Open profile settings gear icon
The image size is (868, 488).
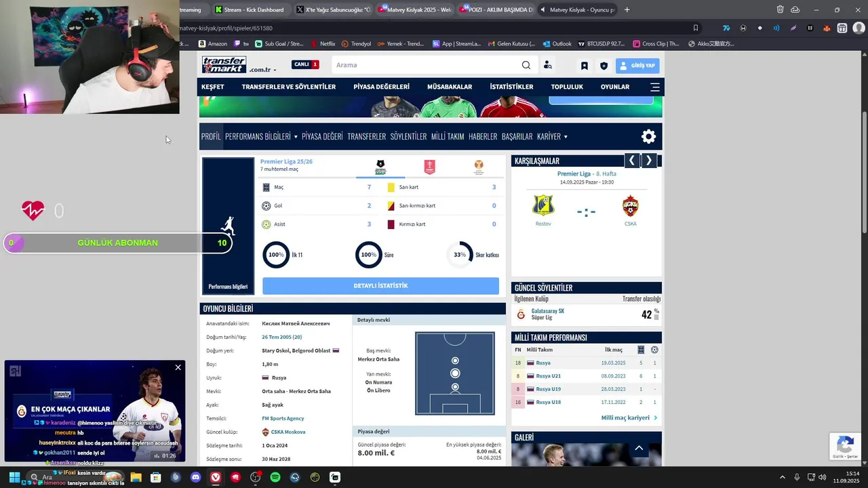(648, 136)
